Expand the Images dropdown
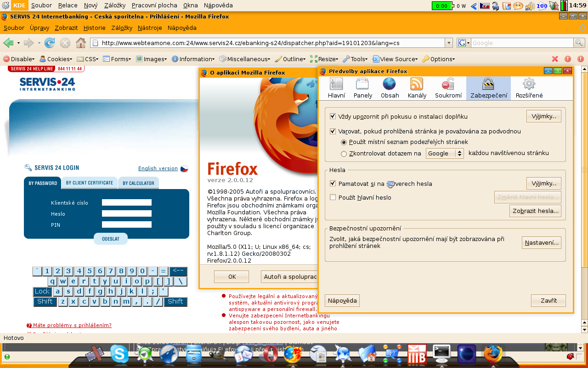Screen dimensions: 588x368 point(152,59)
